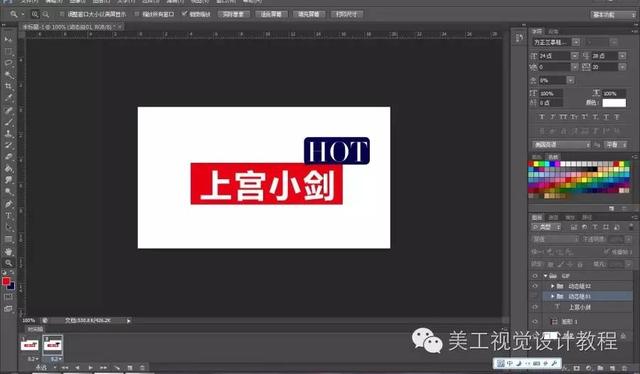Viewport: 640px width, 374px height.
Task: Select the Pen tool
Action: pyautogui.click(x=8, y=204)
